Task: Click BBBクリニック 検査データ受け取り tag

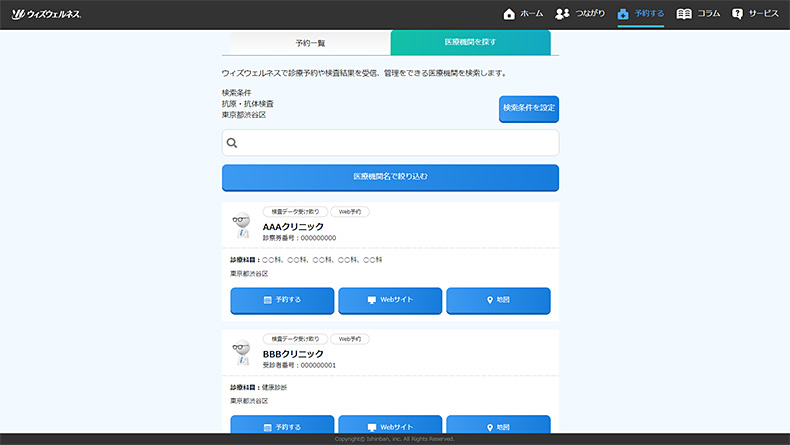Action: pyautogui.click(x=295, y=339)
